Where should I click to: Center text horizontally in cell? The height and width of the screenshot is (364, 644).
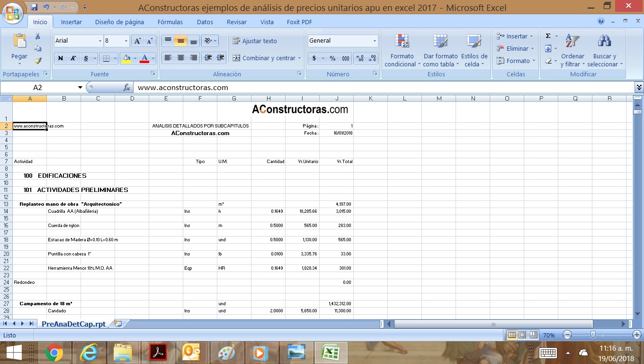(180, 58)
